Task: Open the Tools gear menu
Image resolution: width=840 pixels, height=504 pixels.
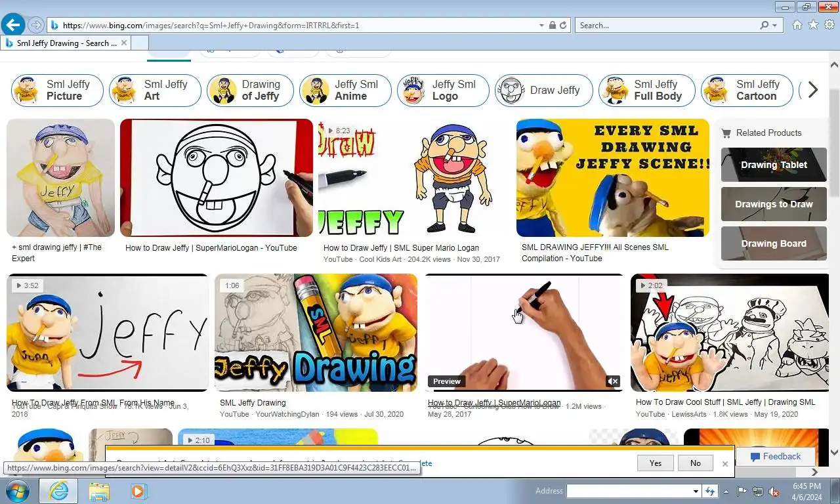Action: [x=829, y=25]
